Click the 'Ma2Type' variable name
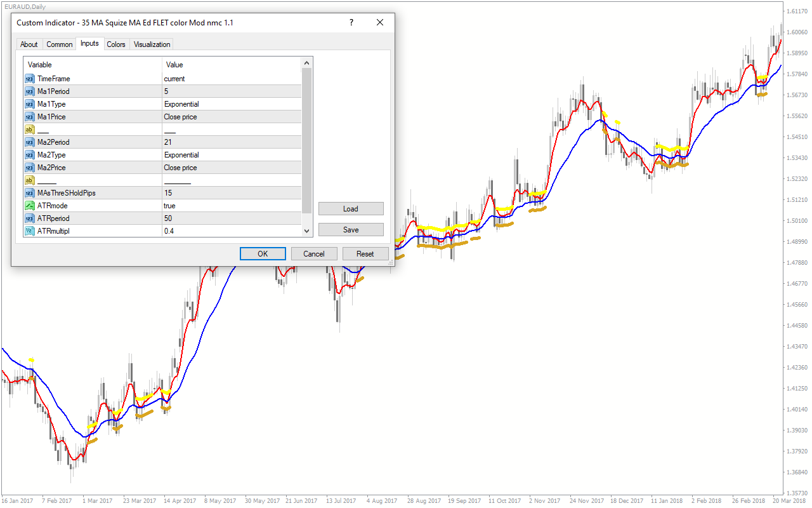This screenshot has height=508, width=812. tap(51, 155)
